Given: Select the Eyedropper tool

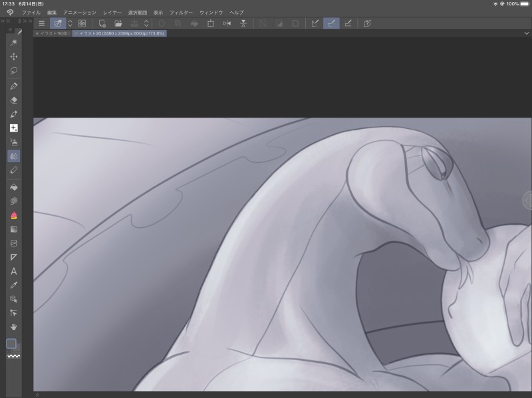Looking at the screenshot, I should [14, 285].
